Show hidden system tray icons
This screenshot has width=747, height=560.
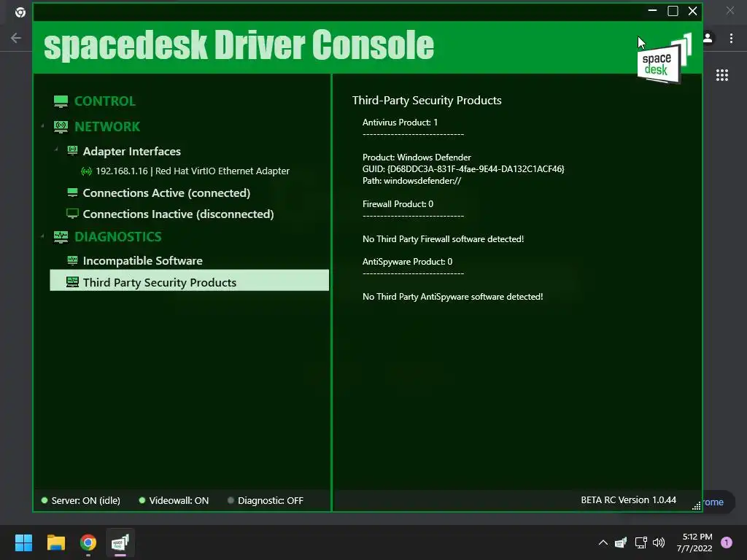[x=603, y=542]
